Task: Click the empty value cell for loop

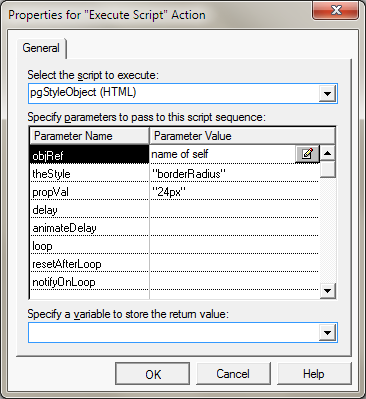Action: [234, 246]
